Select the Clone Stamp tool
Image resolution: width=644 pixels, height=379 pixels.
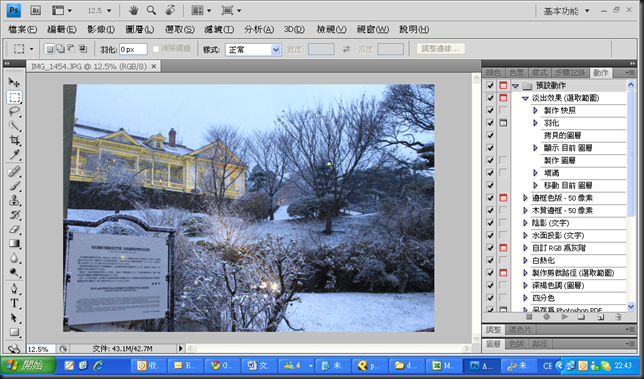pos(14,200)
